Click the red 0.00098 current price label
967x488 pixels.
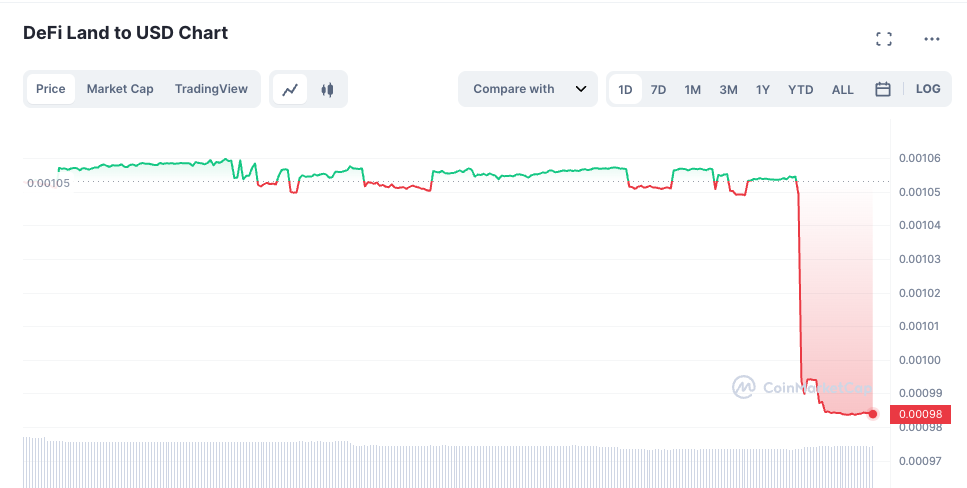(x=920, y=414)
